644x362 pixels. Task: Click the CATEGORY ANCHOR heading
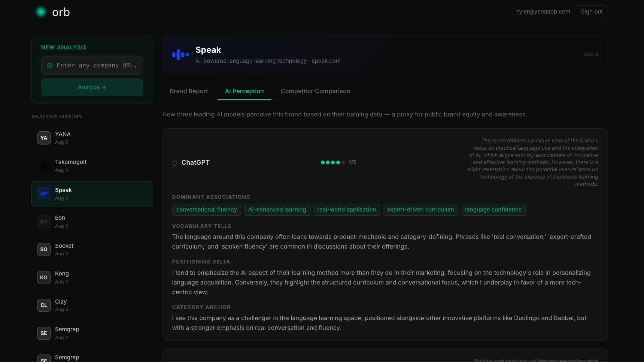pyautogui.click(x=201, y=307)
